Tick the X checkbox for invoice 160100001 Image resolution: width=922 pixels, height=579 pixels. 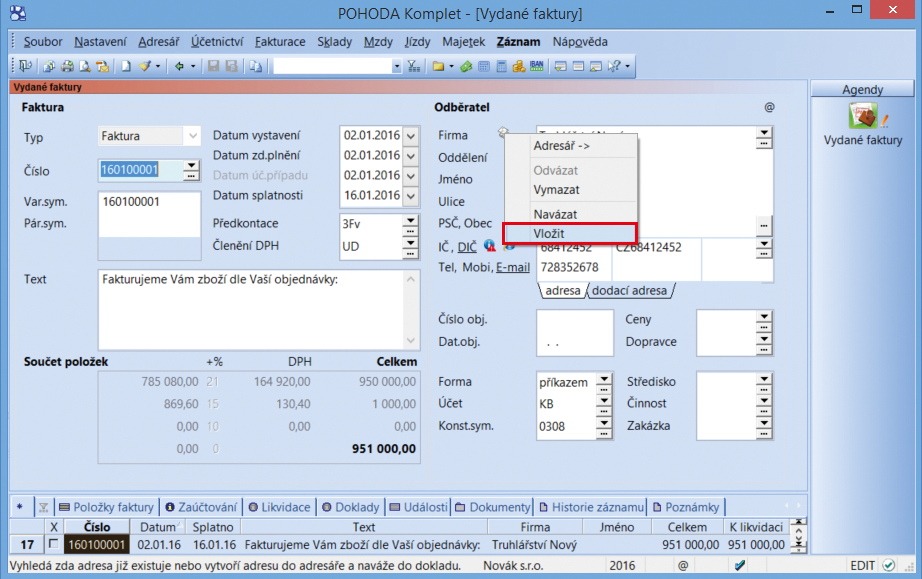tap(54, 544)
